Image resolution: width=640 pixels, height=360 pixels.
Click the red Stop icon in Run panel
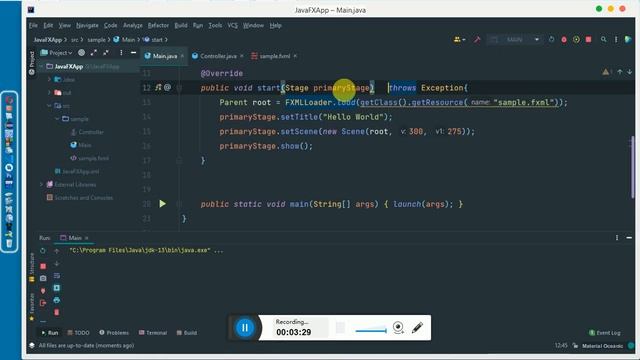pos(43,266)
